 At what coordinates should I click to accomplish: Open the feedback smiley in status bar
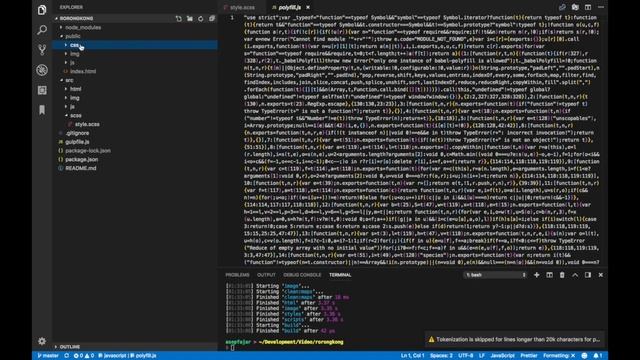pyautogui.click(x=584, y=356)
